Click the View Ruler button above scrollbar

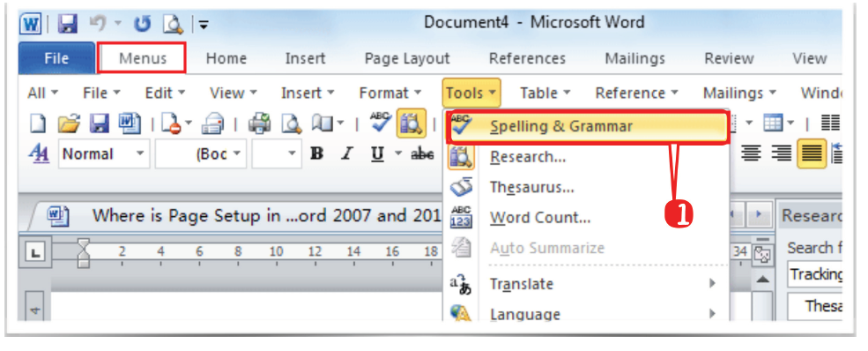tap(762, 255)
